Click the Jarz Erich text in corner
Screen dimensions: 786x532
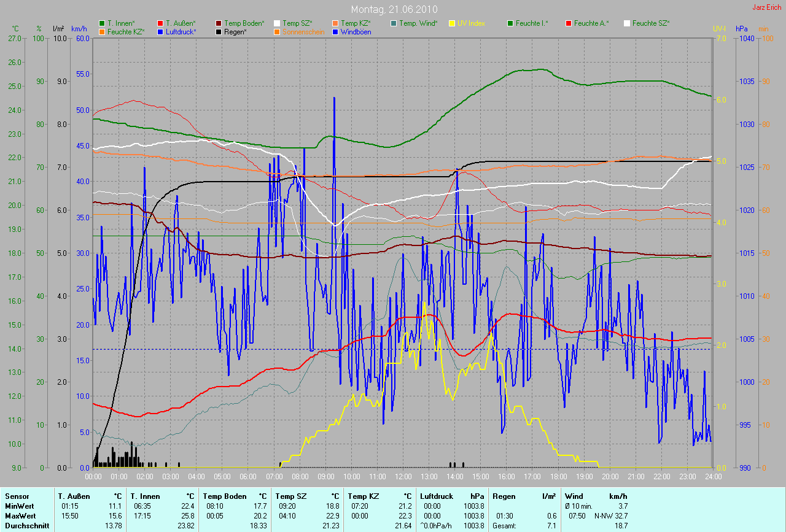[x=766, y=7]
